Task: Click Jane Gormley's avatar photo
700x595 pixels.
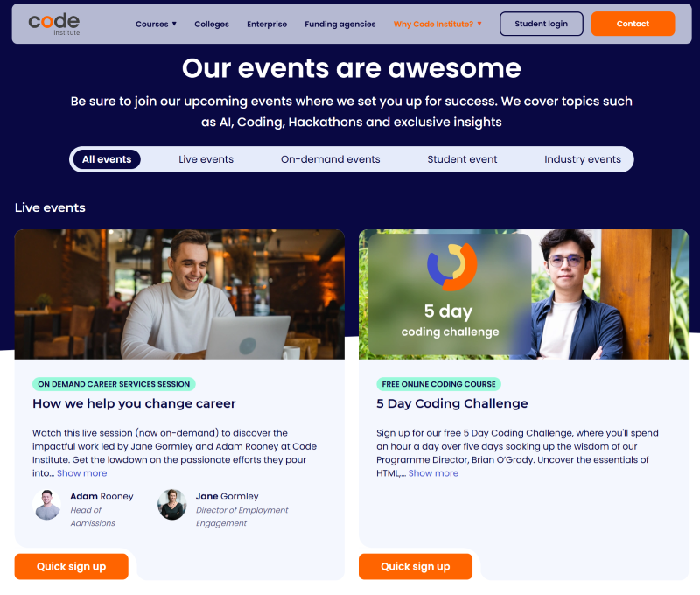Action: click(172, 505)
